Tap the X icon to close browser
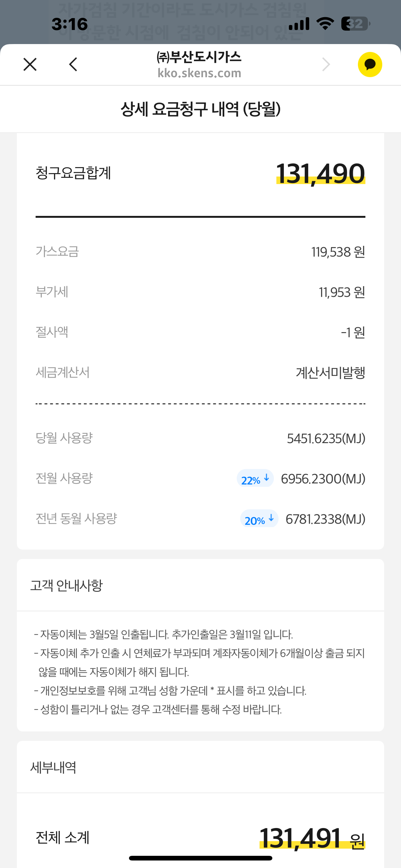401x868 pixels. pyautogui.click(x=30, y=64)
